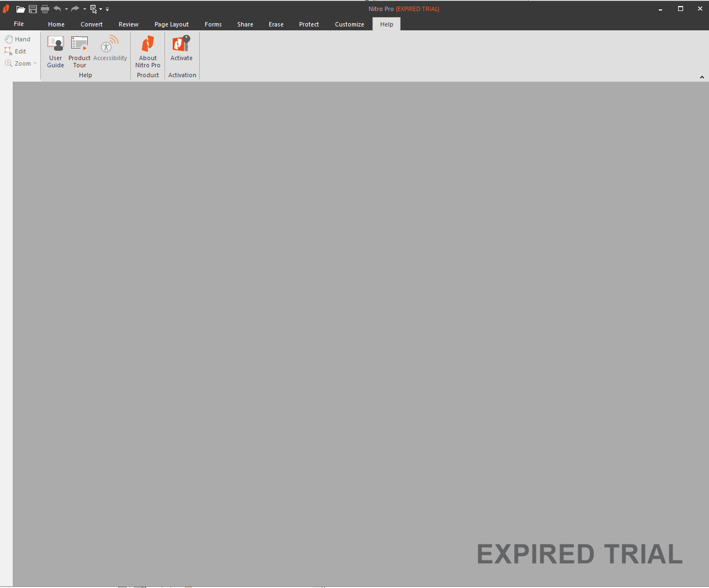The height and width of the screenshot is (588, 709).
Task: Switch to the Page Layout tab
Action: 172,24
